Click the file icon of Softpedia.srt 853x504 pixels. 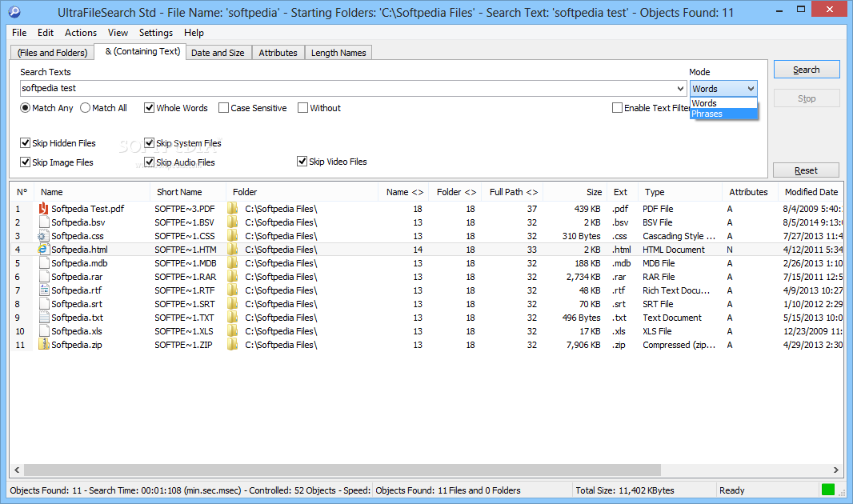click(x=44, y=304)
